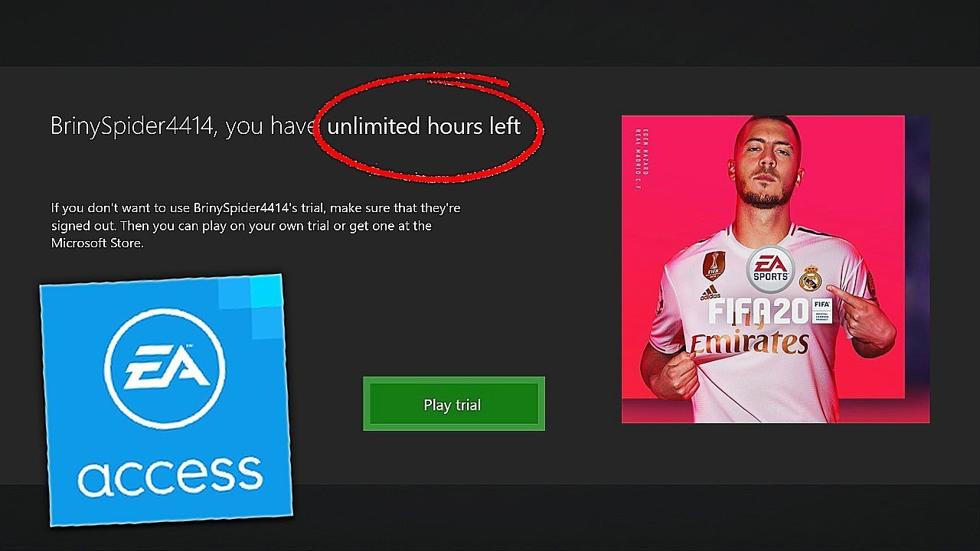Click the word access on blue tile
980x551 pixels.
tap(170, 474)
